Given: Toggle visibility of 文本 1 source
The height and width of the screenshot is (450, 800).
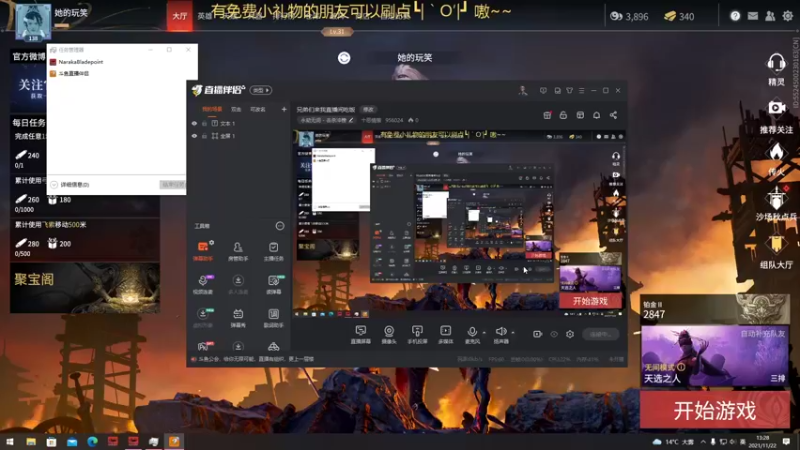Looking at the screenshot, I should click(194, 123).
